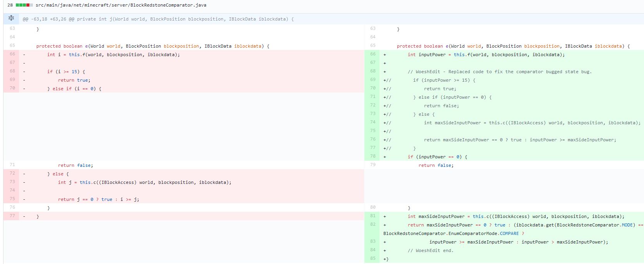Click the plus marker on added line 78

click(x=385, y=157)
